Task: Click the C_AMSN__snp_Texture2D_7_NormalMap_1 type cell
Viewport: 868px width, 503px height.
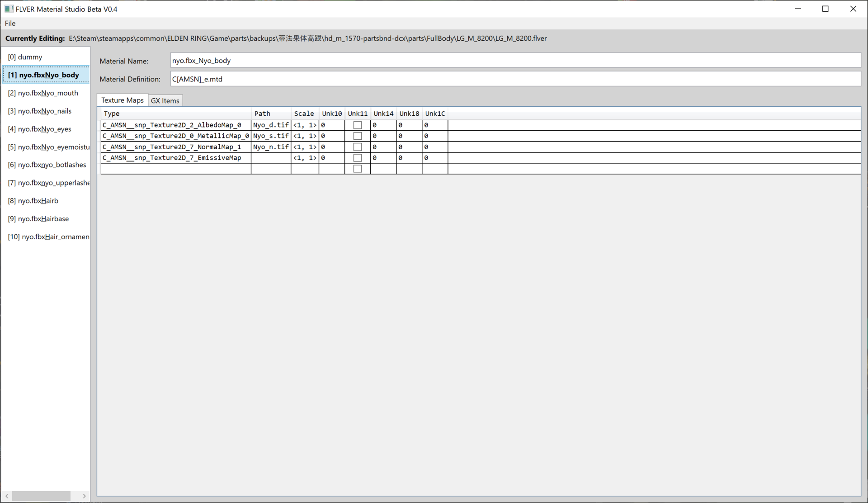Action: coord(175,147)
